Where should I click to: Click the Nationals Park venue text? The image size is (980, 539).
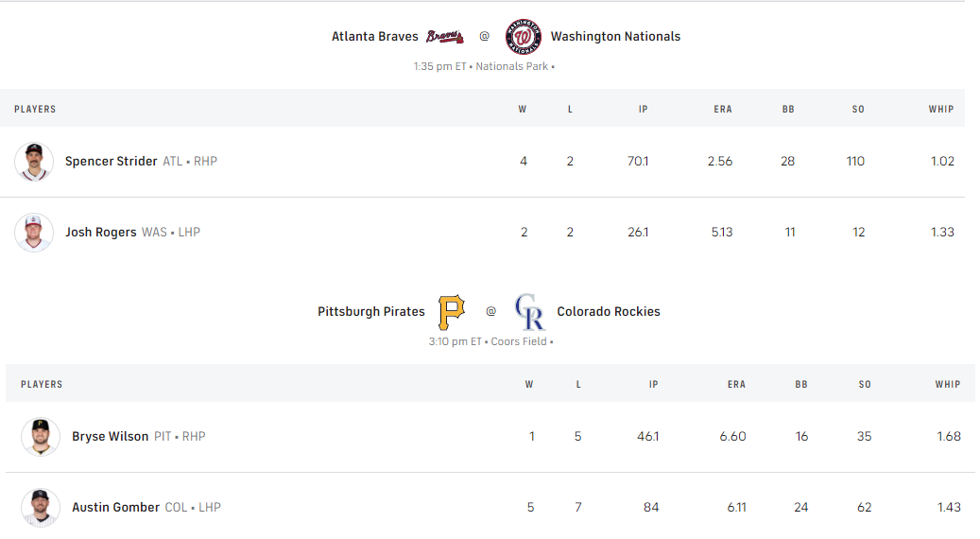coord(512,66)
